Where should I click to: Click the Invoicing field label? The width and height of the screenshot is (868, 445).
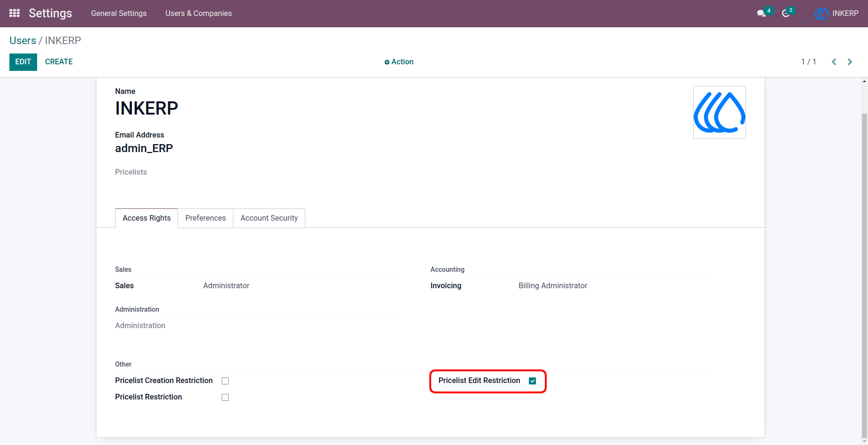[x=446, y=286]
